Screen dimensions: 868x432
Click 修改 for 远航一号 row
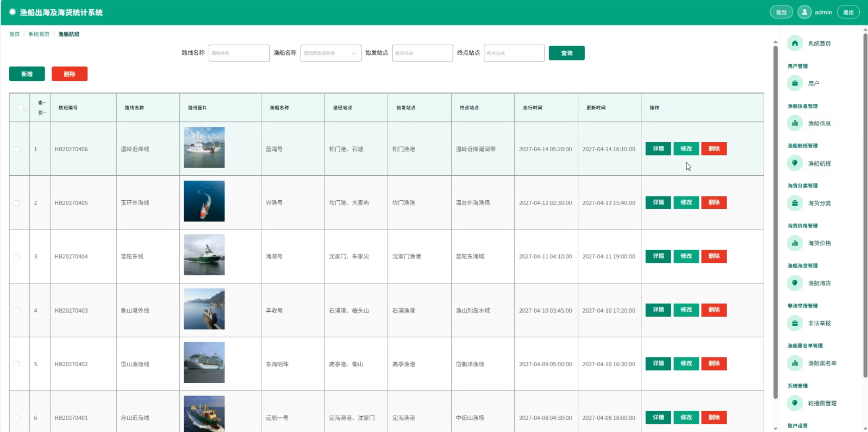pyautogui.click(x=686, y=417)
